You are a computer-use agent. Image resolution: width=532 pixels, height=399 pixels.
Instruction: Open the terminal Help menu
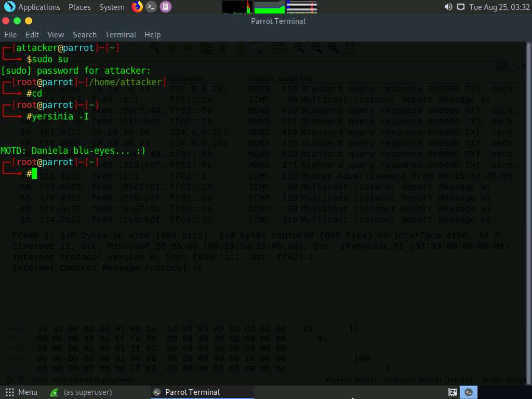(152, 35)
